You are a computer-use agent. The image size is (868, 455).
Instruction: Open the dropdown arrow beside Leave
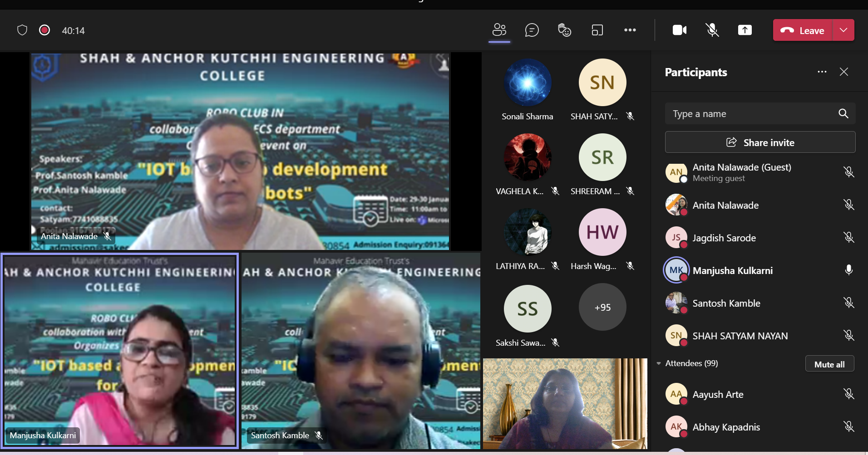(x=843, y=30)
